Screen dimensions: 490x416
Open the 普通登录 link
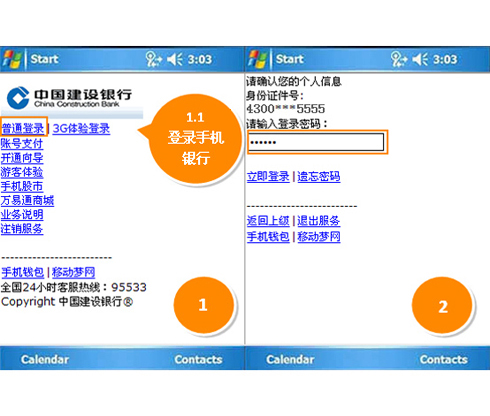pyautogui.click(x=23, y=128)
